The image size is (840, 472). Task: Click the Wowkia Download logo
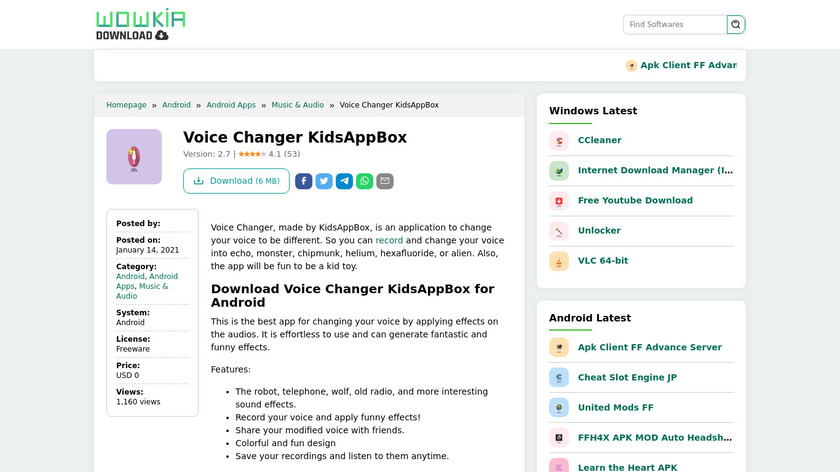140,24
